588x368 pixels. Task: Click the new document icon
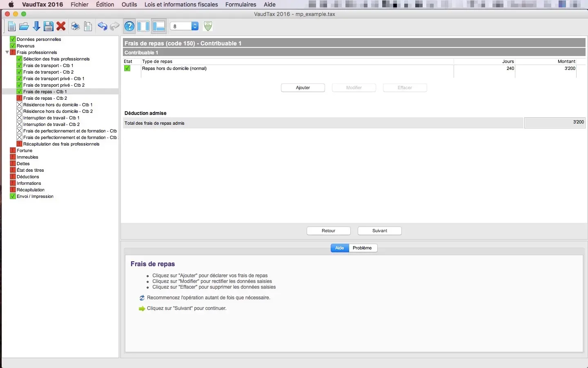(x=11, y=27)
